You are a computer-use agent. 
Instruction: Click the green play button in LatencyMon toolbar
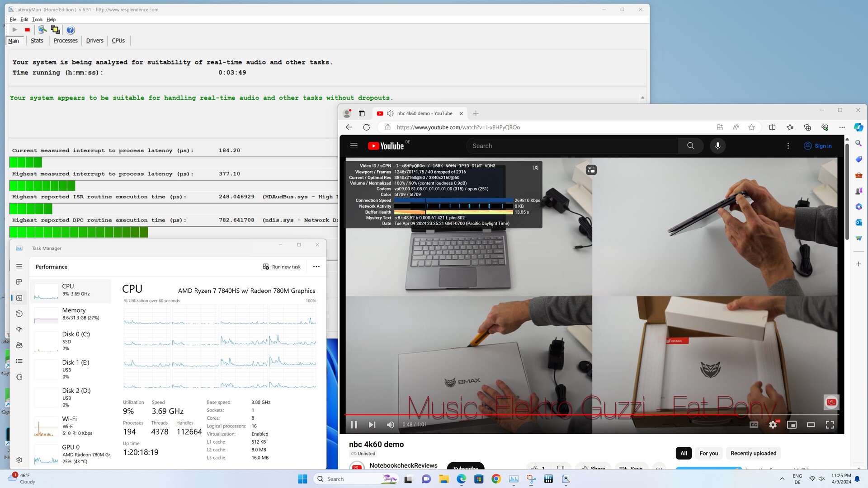click(15, 30)
